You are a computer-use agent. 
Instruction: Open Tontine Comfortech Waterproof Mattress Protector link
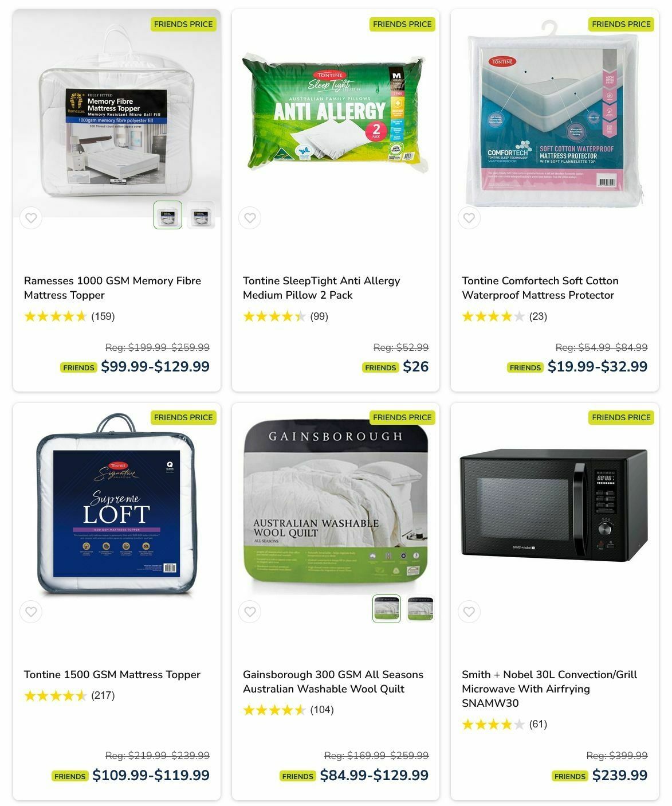pos(540,288)
